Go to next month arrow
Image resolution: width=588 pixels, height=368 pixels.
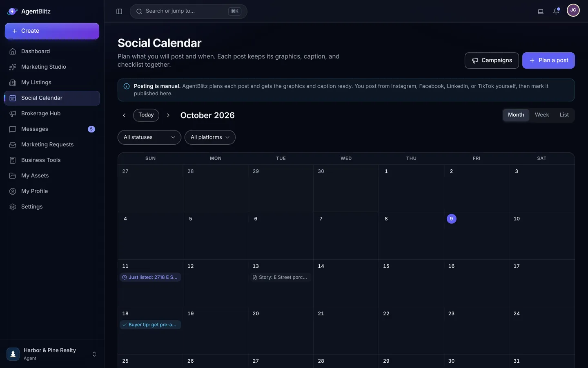[x=168, y=115]
